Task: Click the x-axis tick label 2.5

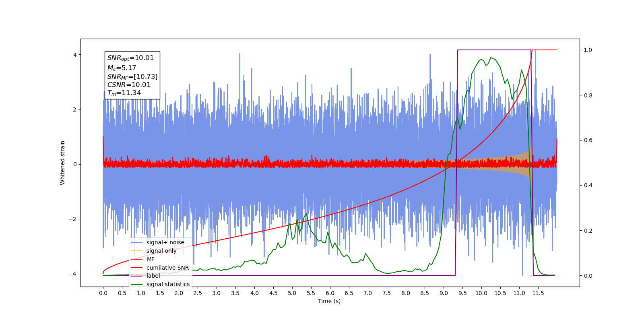Action: tap(198, 293)
